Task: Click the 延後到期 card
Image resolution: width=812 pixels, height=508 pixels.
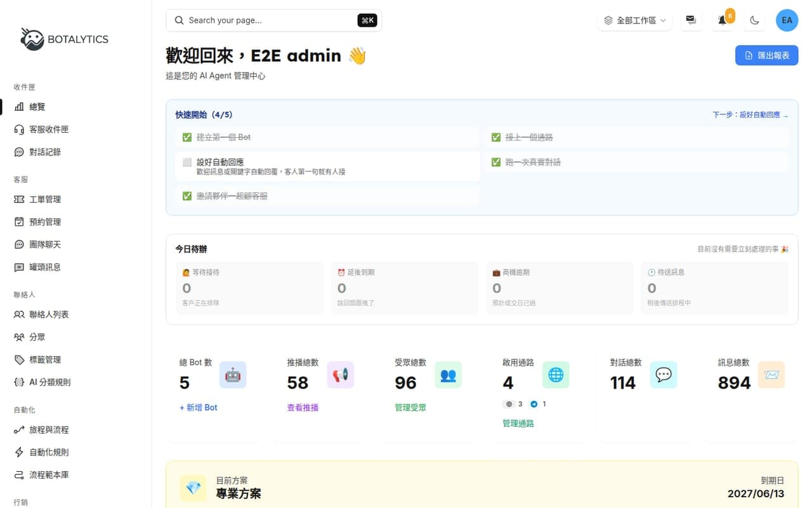Action: [404, 288]
